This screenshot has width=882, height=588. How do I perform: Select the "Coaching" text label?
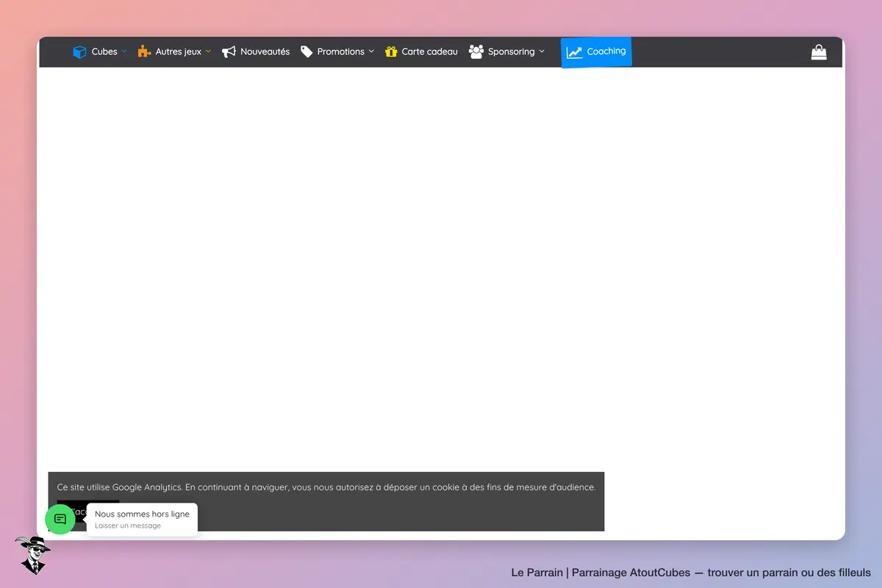point(606,51)
